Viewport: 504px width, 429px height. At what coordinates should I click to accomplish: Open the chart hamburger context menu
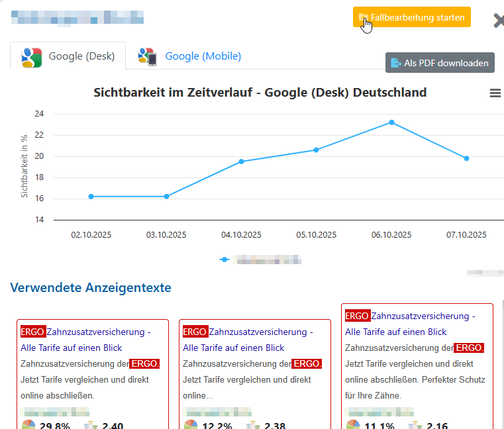click(x=495, y=93)
